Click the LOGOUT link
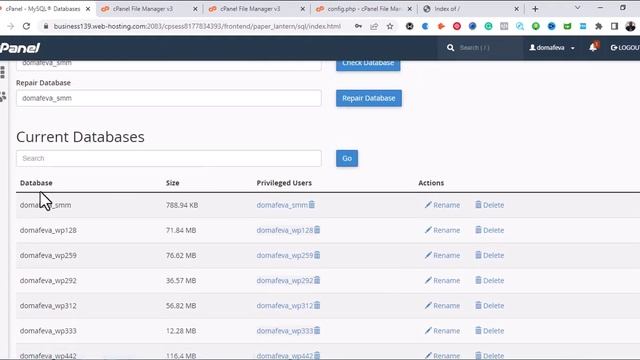 tap(625, 48)
